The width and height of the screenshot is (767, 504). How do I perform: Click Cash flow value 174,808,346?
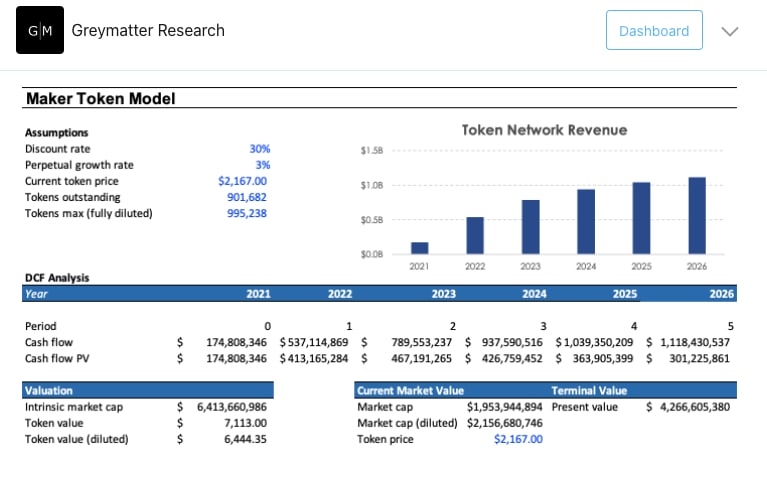(236, 343)
